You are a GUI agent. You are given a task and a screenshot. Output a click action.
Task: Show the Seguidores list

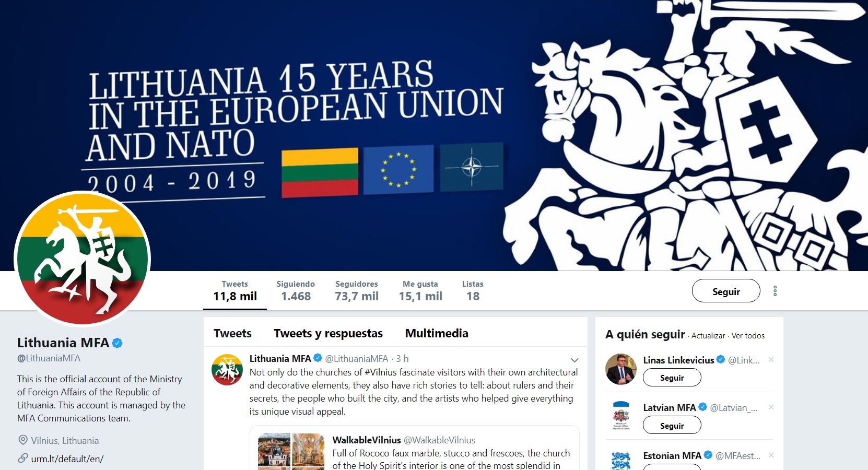[357, 291]
